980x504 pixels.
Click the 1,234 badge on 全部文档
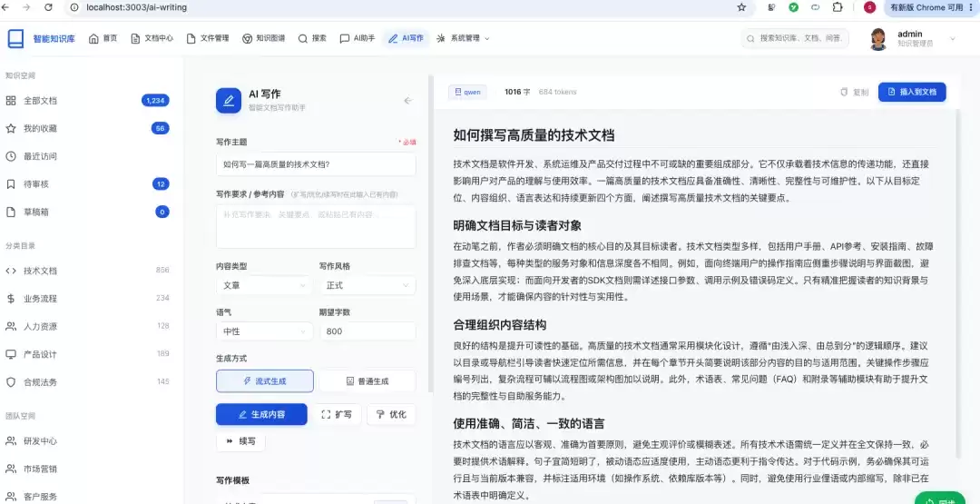(x=155, y=101)
